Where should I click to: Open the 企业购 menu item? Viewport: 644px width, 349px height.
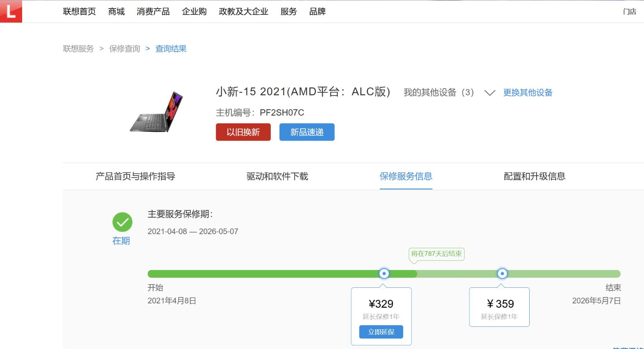tap(194, 12)
